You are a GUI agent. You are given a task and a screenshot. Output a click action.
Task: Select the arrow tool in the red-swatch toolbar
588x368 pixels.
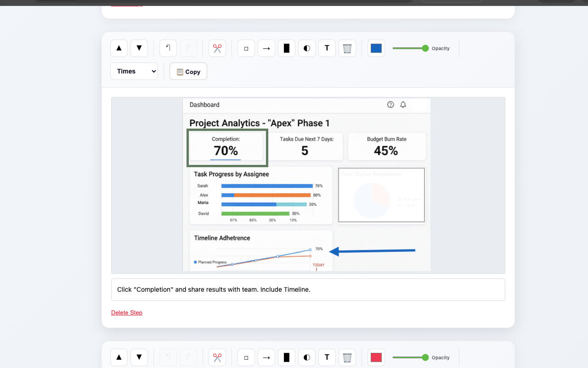[266, 357]
